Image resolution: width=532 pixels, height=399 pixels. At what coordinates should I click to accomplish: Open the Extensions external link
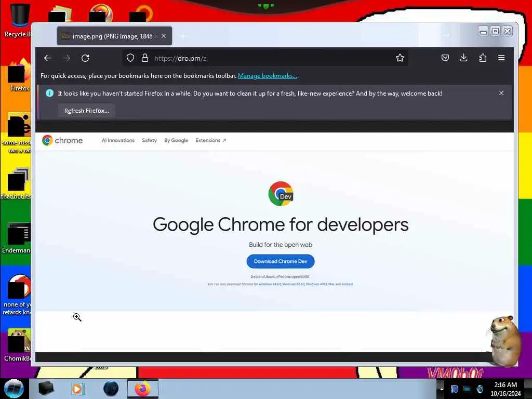click(211, 140)
